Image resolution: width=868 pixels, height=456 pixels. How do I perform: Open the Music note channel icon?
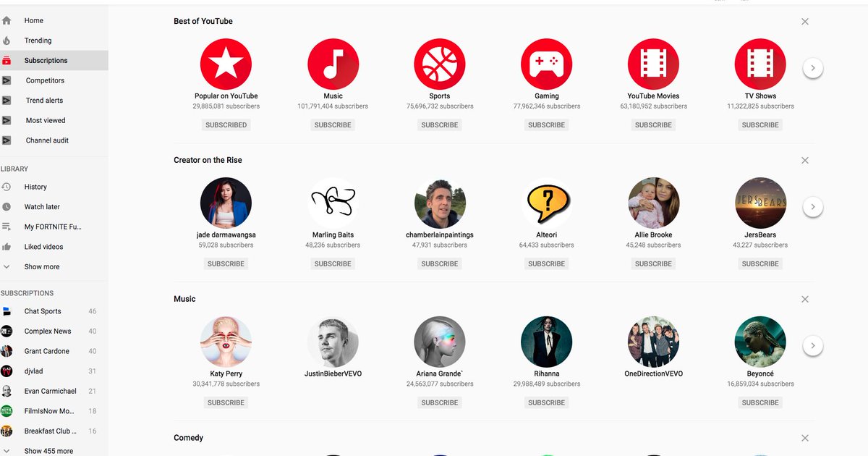click(x=333, y=64)
